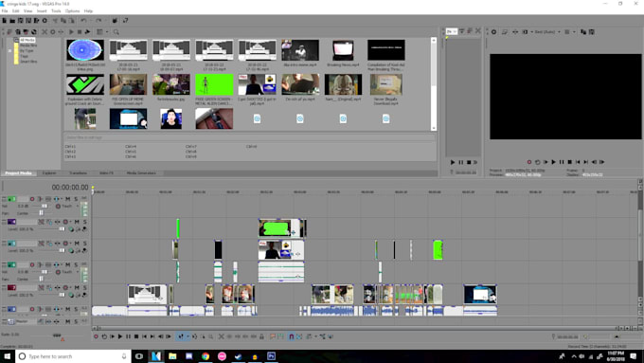Open Project Video Properties gear in preview
This screenshot has height=363, width=644.
(x=493, y=32)
